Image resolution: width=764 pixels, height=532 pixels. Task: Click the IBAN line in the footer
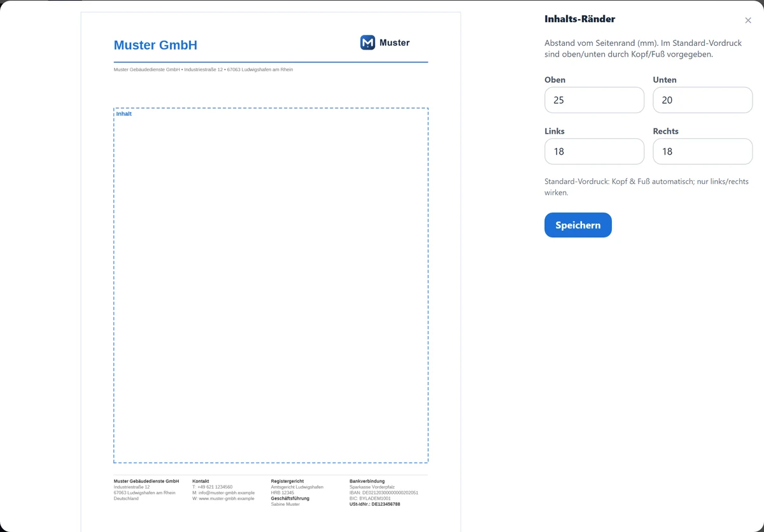pos(384,493)
